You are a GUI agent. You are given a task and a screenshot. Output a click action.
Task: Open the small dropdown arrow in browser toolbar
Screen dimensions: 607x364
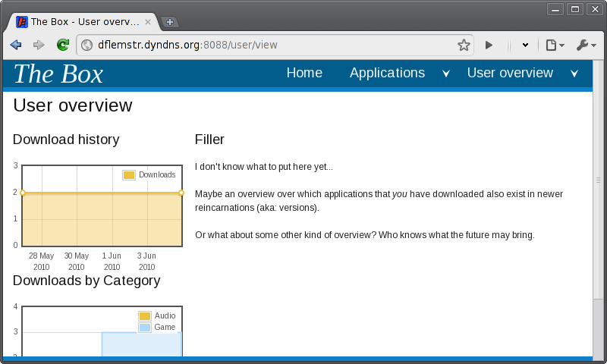(x=525, y=45)
